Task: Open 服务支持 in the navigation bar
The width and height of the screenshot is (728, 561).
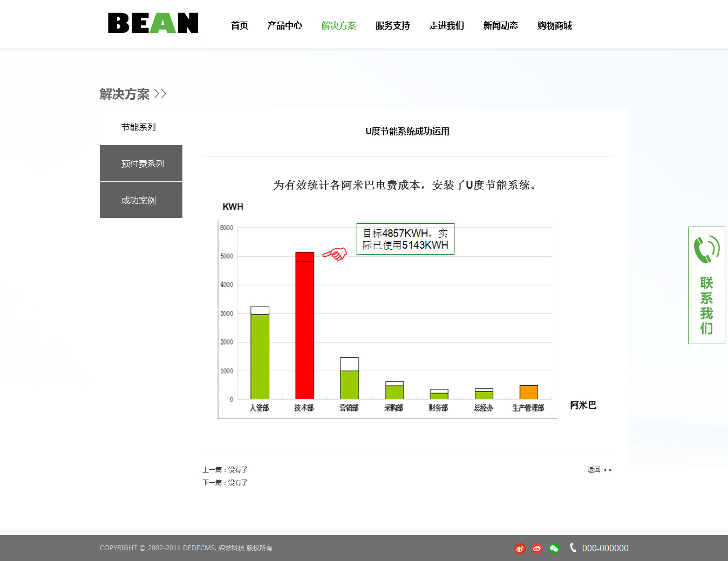Action: coord(392,25)
